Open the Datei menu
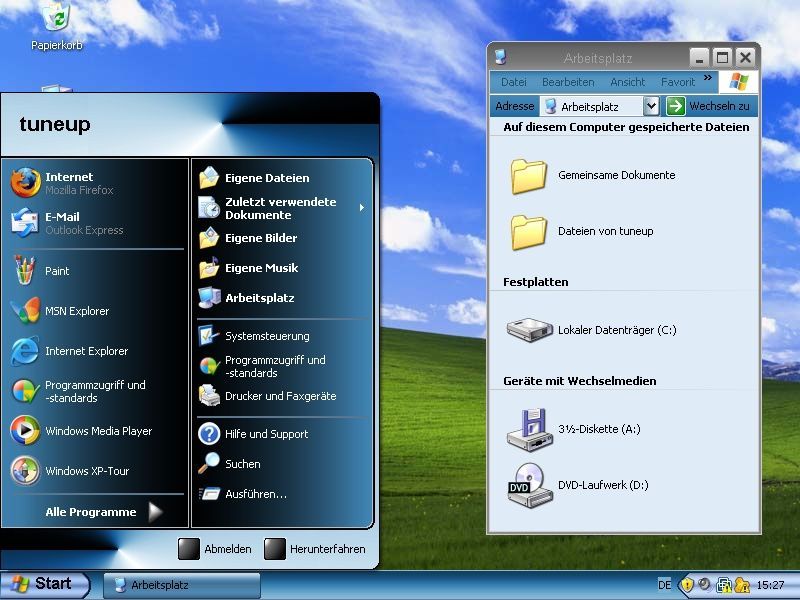The width and height of the screenshot is (800, 600). click(516, 82)
